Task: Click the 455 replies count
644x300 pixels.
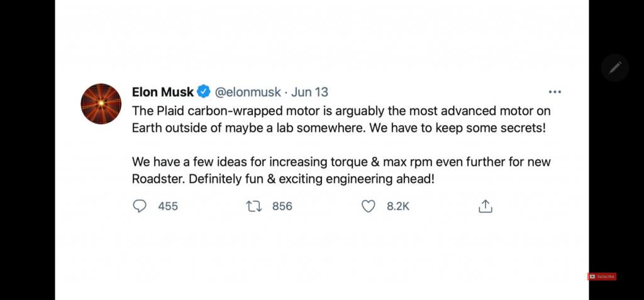Action: pyautogui.click(x=168, y=206)
